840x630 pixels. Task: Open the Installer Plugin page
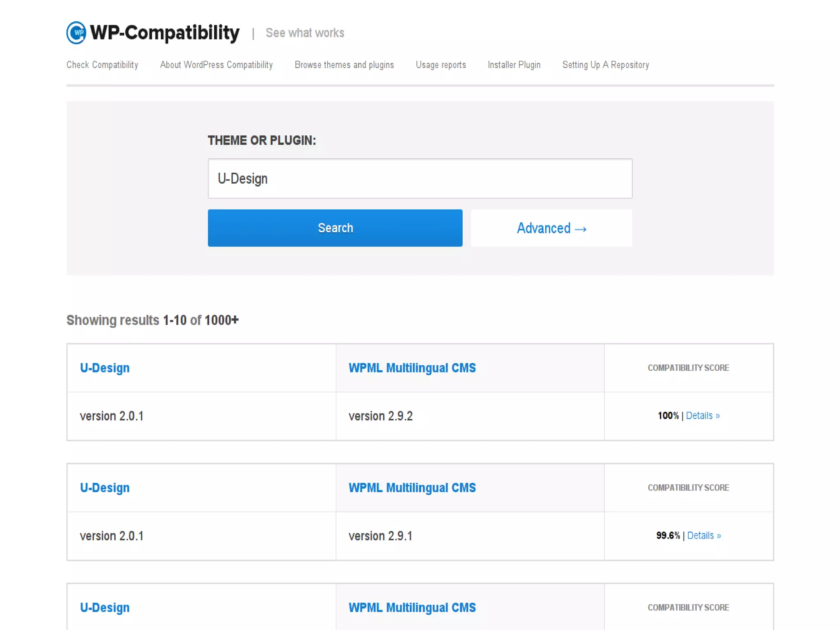[514, 65]
